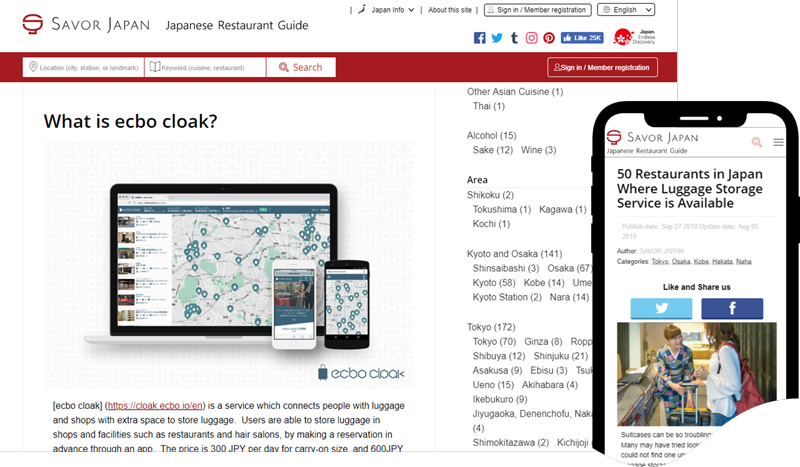Open the mobile hamburger menu icon
The height and width of the screenshot is (467, 800).
pyautogui.click(x=779, y=142)
